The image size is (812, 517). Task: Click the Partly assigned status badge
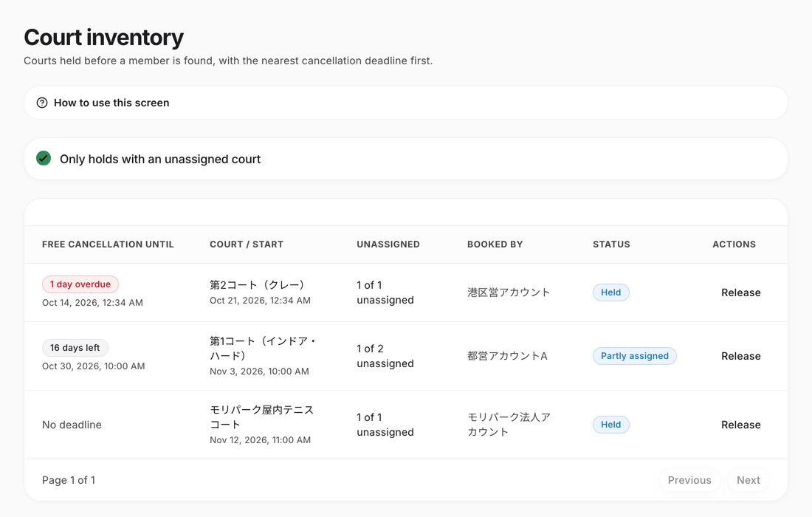pyautogui.click(x=634, y=356)
